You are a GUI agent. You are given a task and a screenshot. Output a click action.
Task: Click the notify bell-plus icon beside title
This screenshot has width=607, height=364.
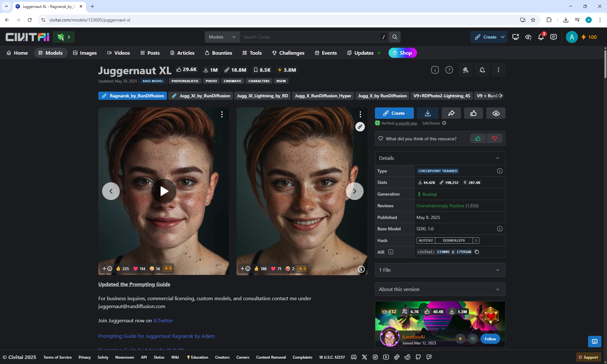click(482, 70)
